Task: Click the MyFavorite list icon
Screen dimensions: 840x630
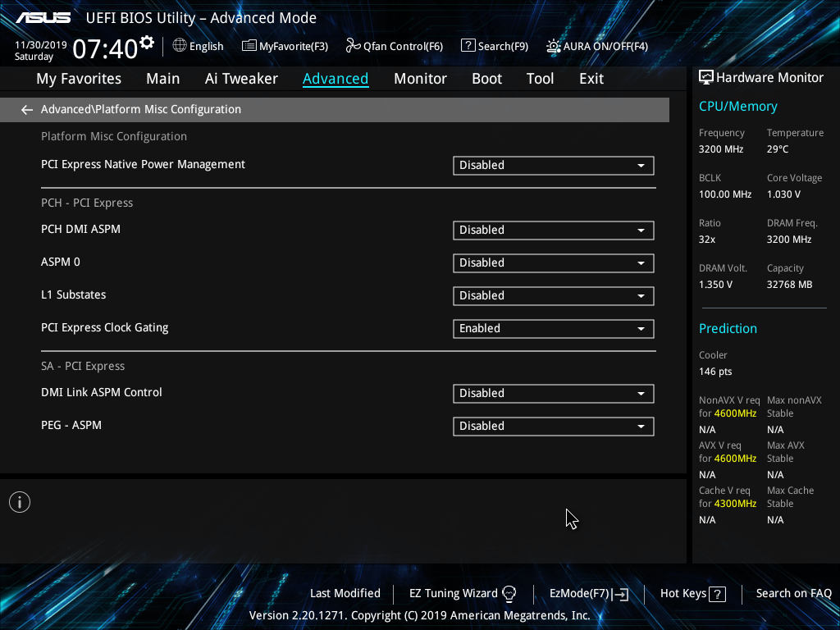Action: point(249,46)
